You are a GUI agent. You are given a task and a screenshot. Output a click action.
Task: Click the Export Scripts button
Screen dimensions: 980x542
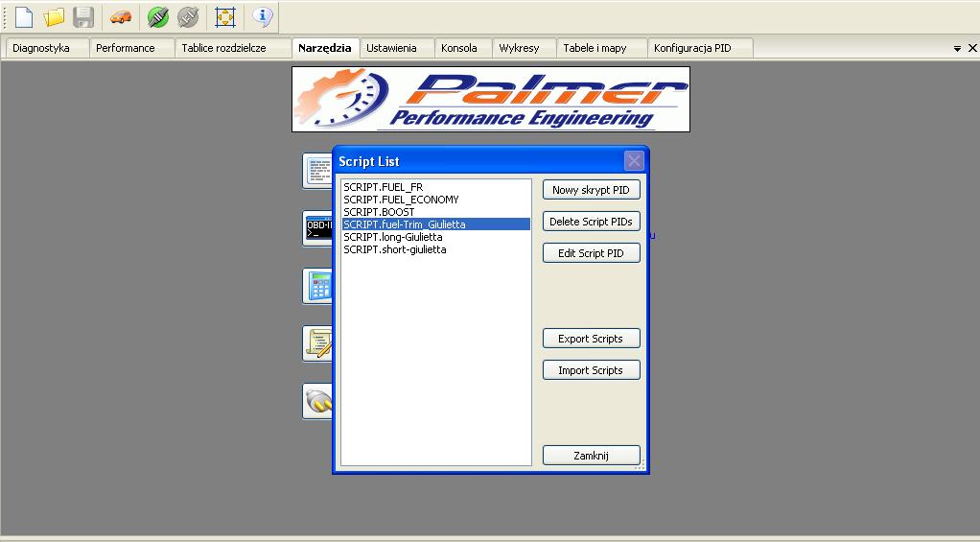pyautogui.click(x=592, y=339)
